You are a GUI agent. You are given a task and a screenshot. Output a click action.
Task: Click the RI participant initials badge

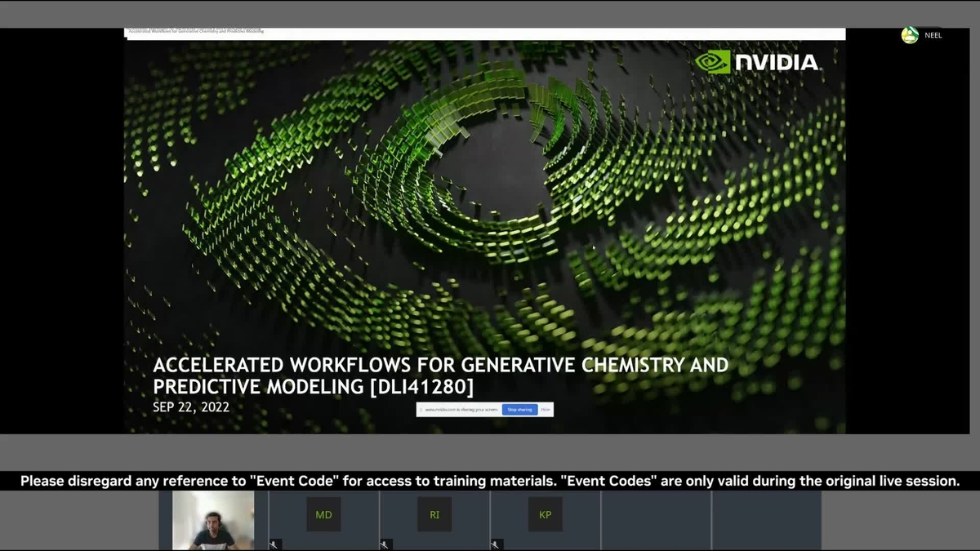pyautogui.click(x=434, y=514)
